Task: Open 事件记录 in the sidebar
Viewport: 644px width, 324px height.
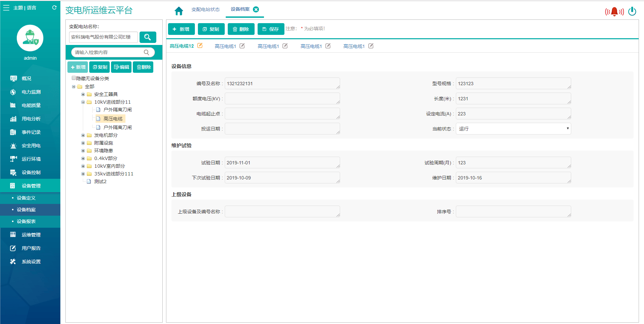Action: [30, 132]
